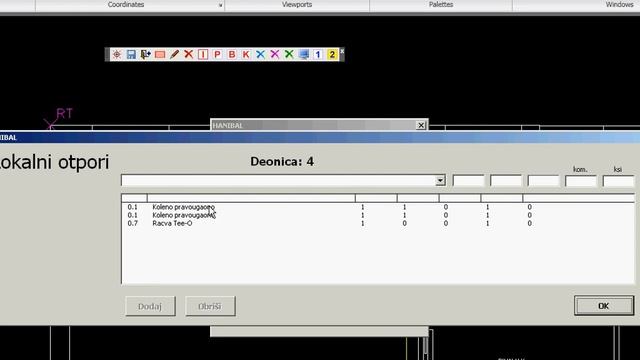The height and width of the screenshot is (360, 640).
Task: Click the yellow number 2 icon
Action: point(332,54)
